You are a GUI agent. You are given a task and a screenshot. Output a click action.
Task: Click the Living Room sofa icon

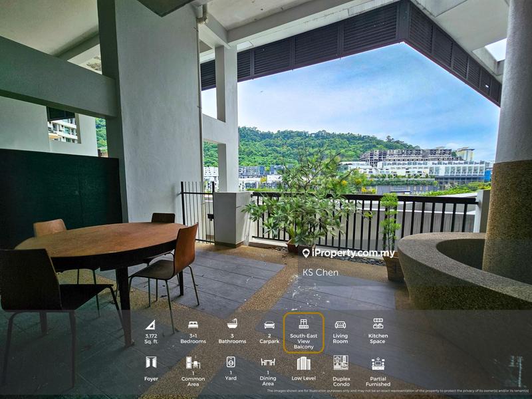click(341, 326)
